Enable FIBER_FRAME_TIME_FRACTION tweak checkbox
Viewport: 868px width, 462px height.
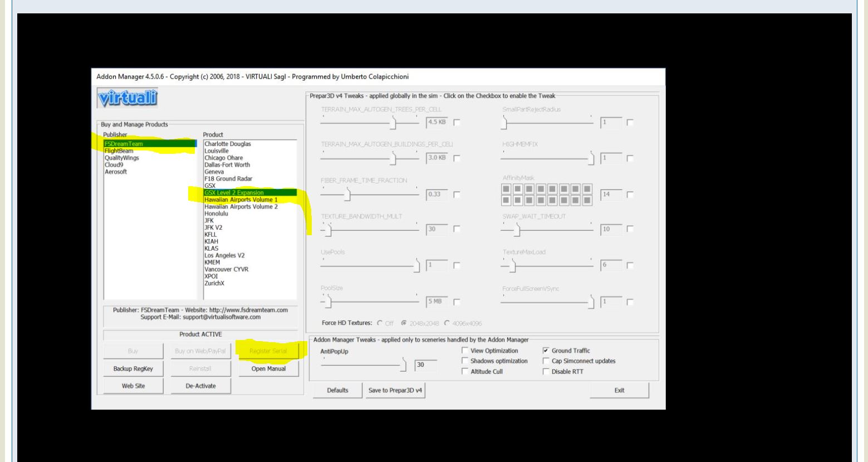[x=457, y=194]
